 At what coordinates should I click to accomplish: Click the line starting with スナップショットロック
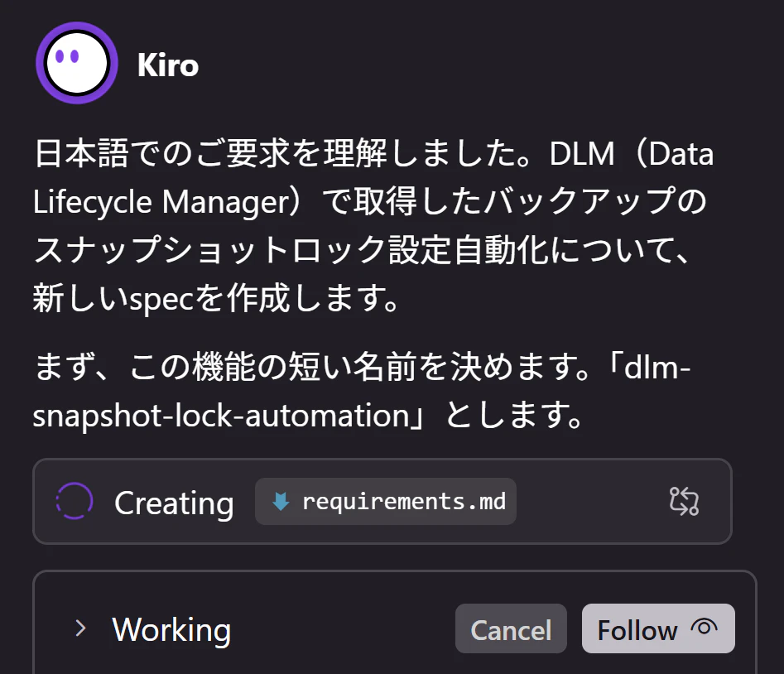pos(361,250)
